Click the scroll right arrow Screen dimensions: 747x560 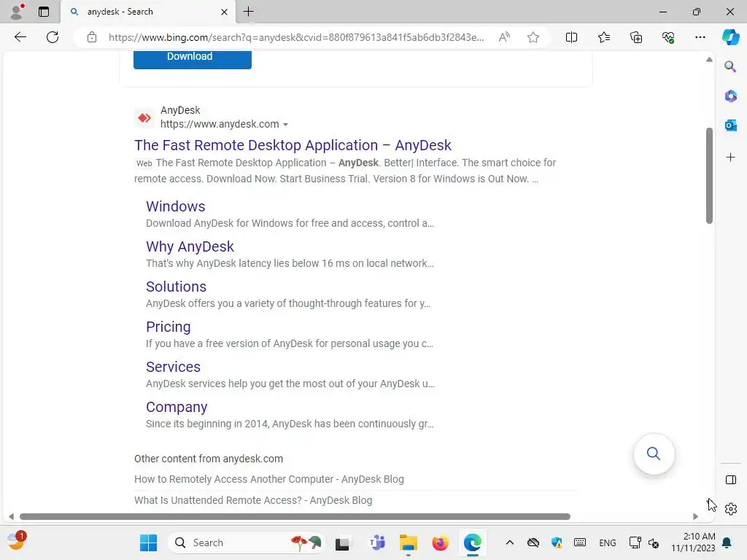pos(695,517)
